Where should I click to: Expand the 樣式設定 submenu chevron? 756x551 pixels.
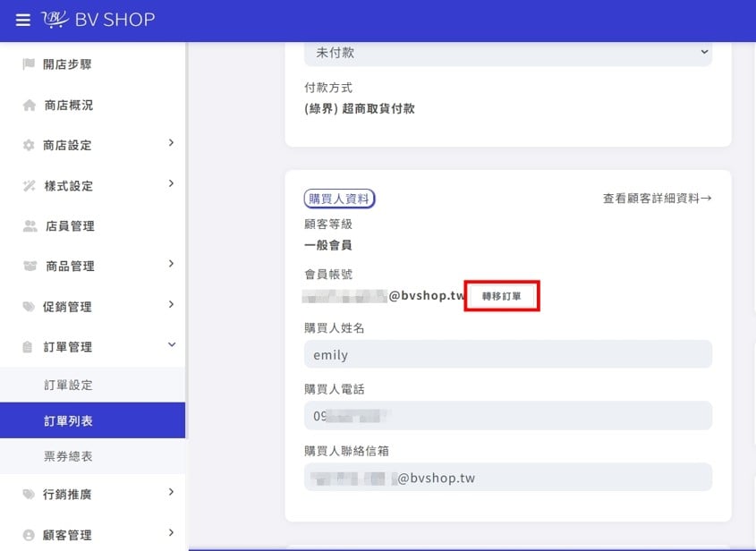[171, 183]
